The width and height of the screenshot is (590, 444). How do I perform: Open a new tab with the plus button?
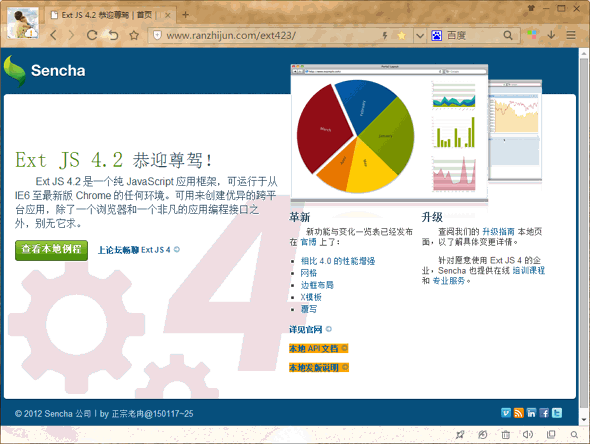(186, 15)
